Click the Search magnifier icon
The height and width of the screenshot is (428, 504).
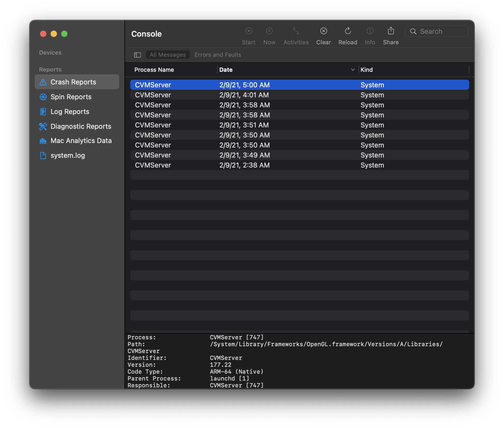tap(413, 31)
